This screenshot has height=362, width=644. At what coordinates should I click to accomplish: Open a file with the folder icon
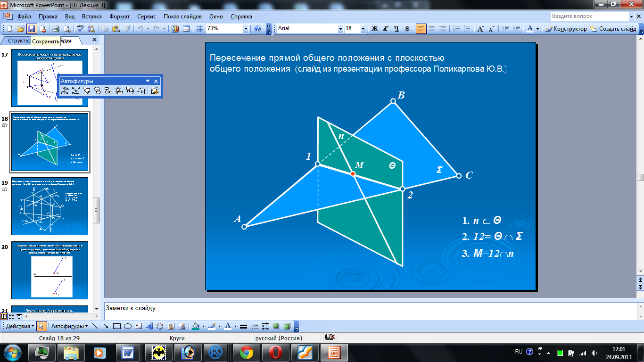click(20, 28)
